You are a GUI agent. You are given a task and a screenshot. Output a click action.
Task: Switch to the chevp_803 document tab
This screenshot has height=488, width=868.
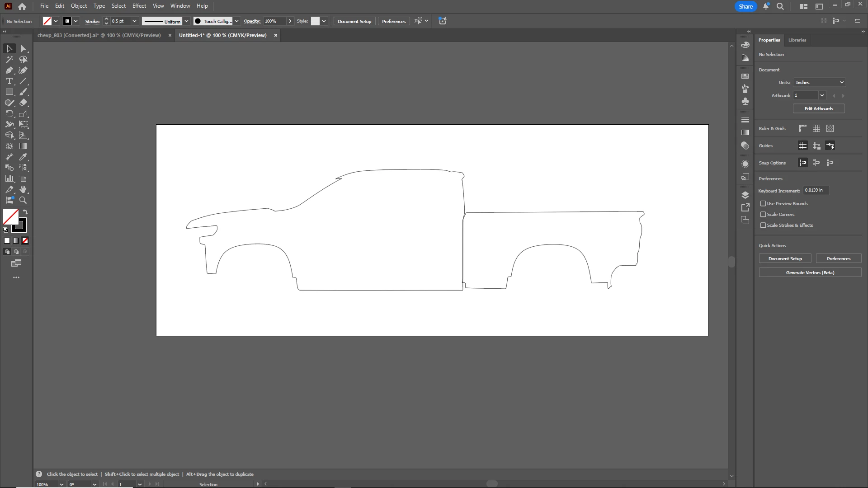tap(99, 35)
